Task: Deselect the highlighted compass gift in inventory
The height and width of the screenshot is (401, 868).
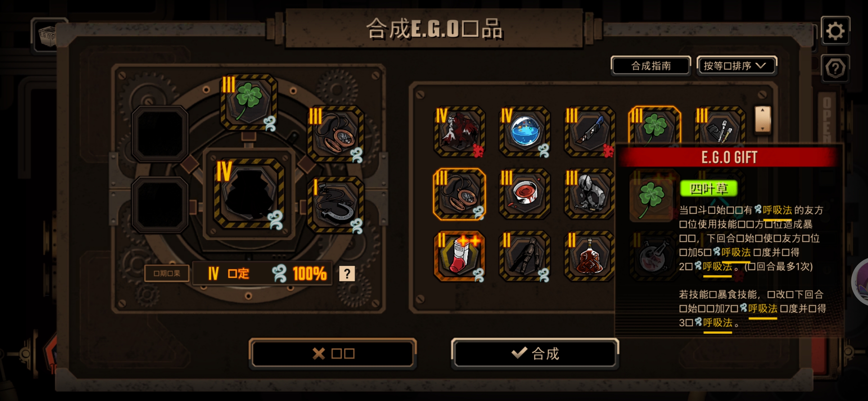Action: tap(459, 194)
